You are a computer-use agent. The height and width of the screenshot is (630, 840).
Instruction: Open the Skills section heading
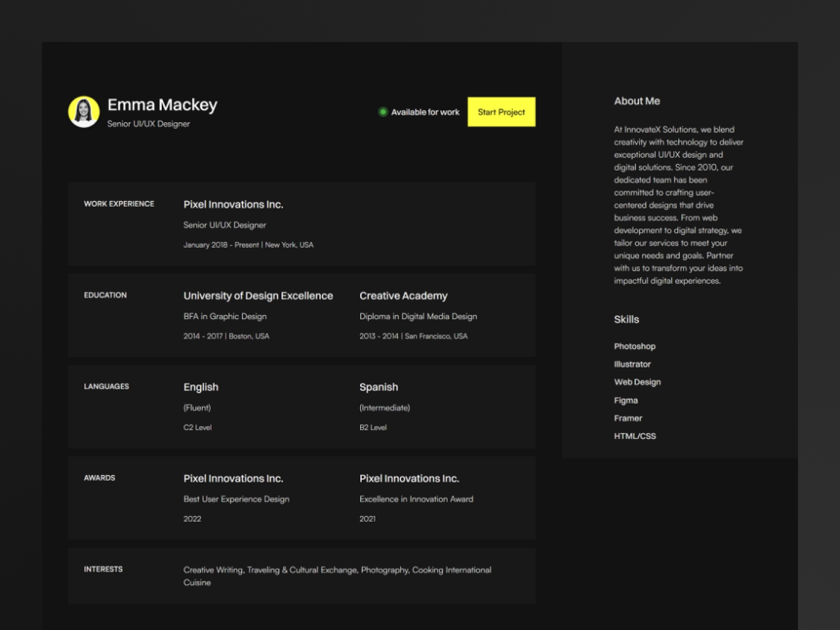click(626, 319)
